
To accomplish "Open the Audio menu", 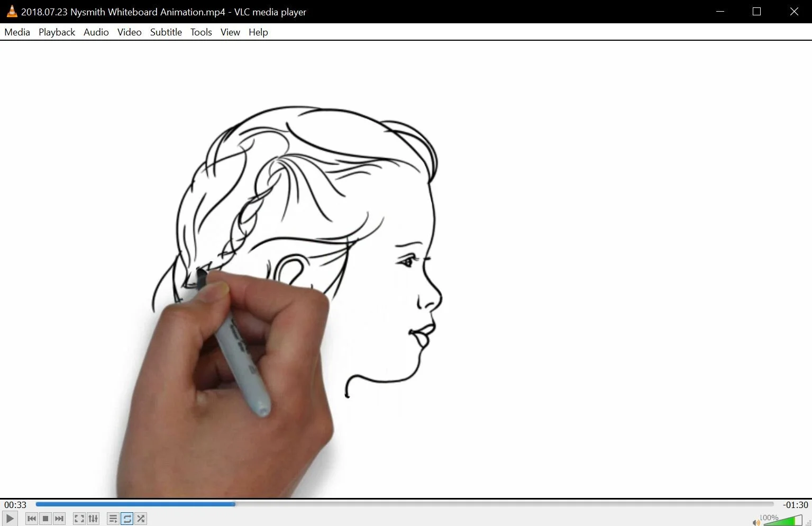I will (x=96, y=32).
